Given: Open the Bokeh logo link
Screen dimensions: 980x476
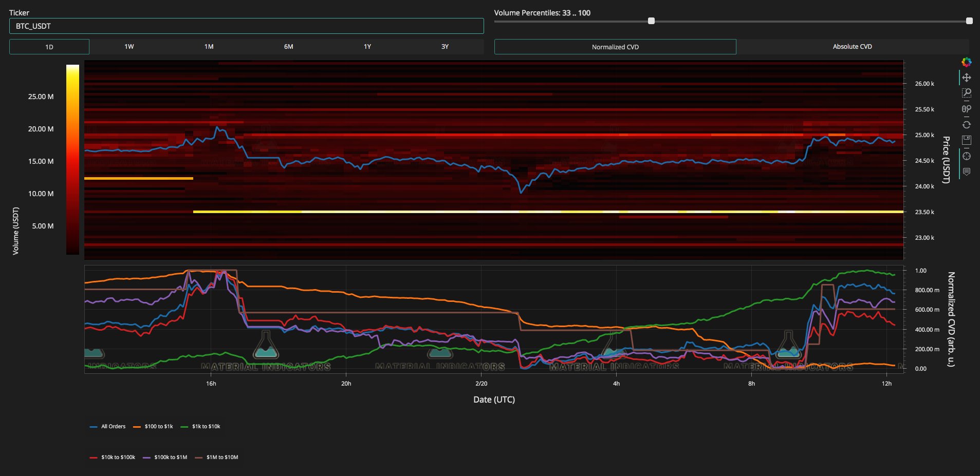Looking at the screenshot, I should point(966,62).
